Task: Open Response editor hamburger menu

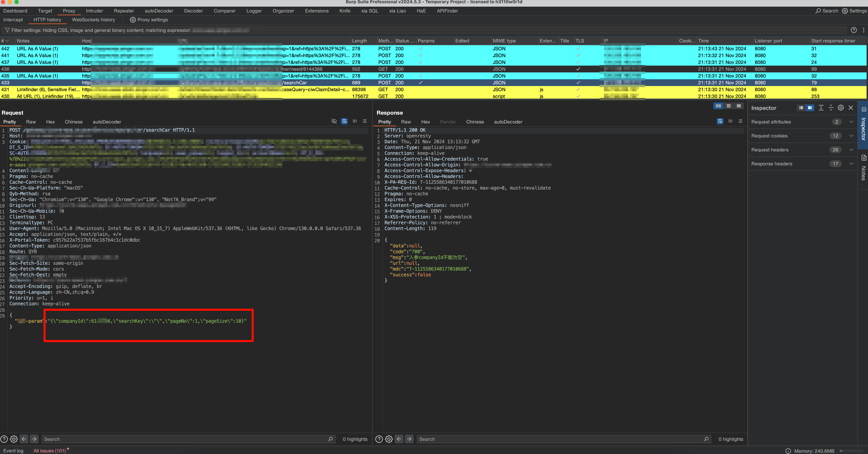Action: tap(740, 121)
